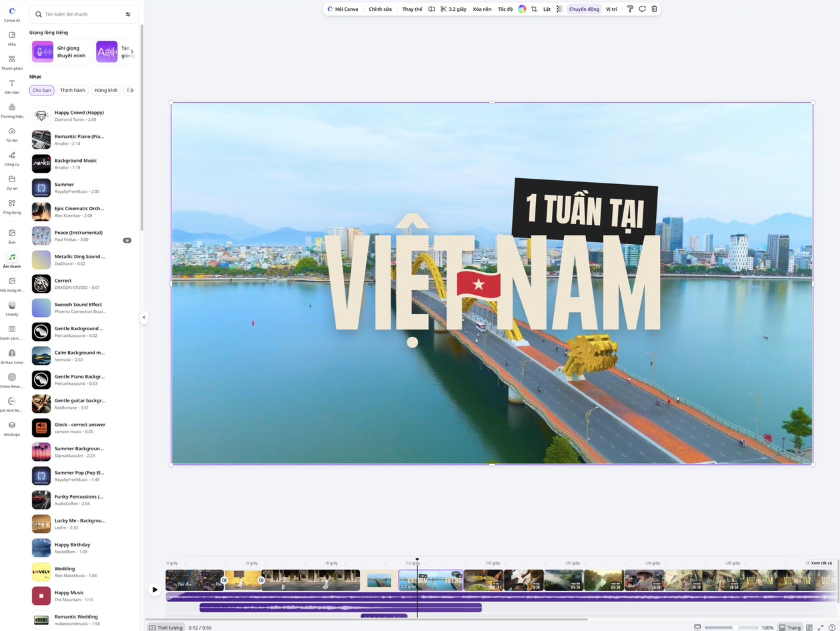840x631 pixels.
Task: Select the Hứng khởi music tab
Action: point(106,90)
